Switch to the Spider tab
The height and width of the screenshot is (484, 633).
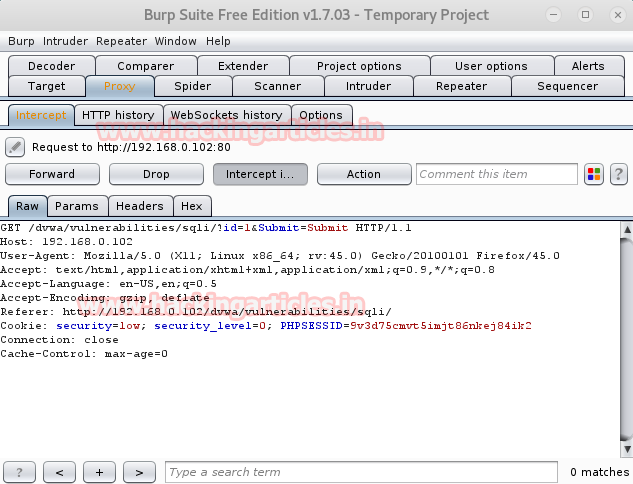(x=193, y=86)
